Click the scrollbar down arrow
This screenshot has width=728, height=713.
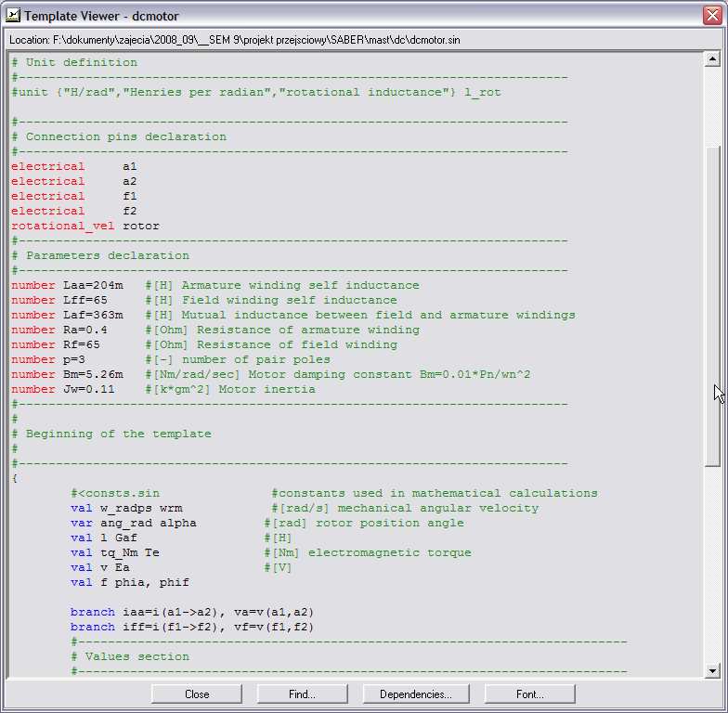click(712, 670)
